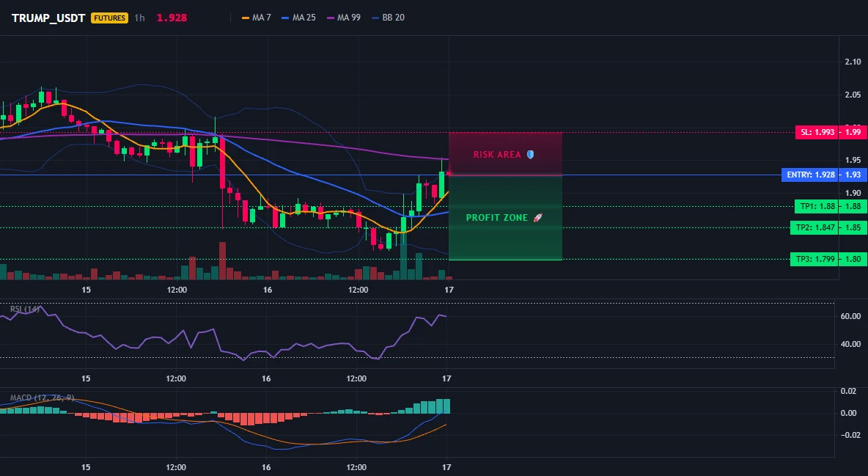Click the RISK AREA text
Image resolution: width=868 pixels, height=476 pixels.
pos(497,155)
